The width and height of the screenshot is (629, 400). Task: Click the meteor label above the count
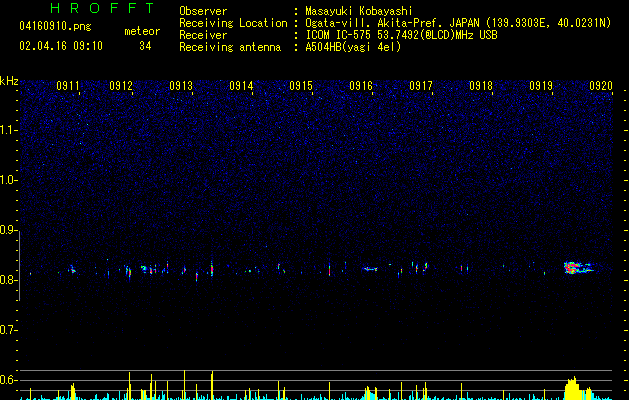tap(142, 31)
